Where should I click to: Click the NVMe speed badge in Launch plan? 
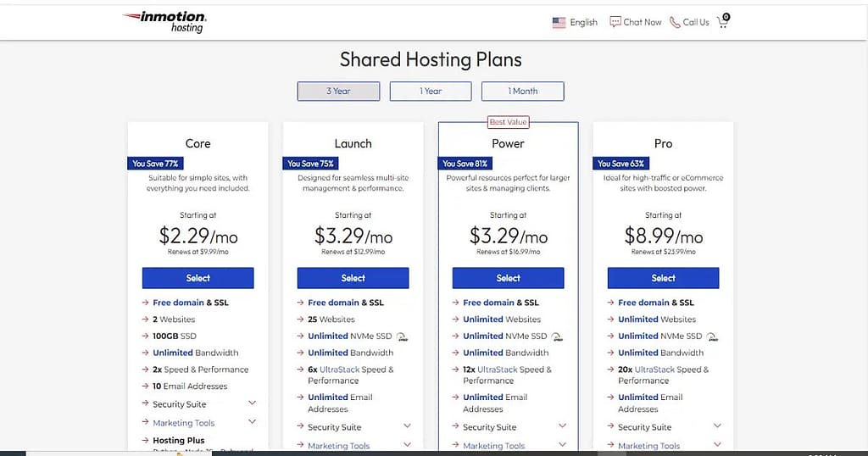(x=402, y=336)
